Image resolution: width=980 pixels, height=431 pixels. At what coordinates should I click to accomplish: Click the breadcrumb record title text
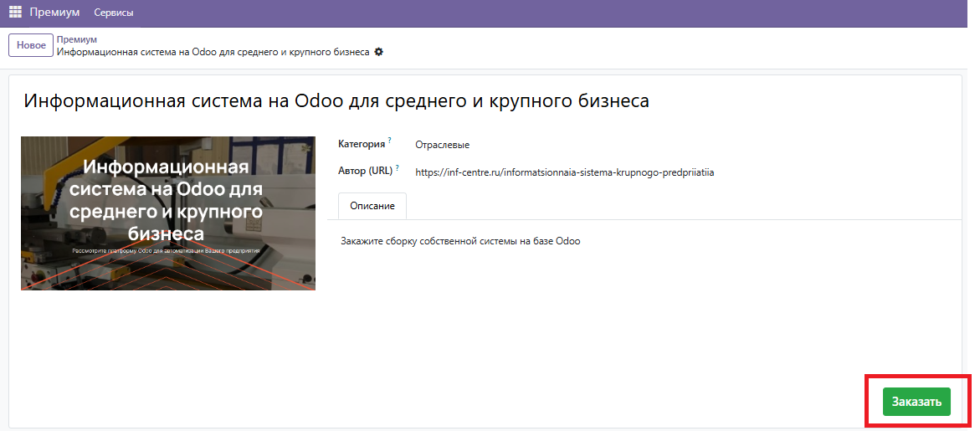tap(213, 52)
